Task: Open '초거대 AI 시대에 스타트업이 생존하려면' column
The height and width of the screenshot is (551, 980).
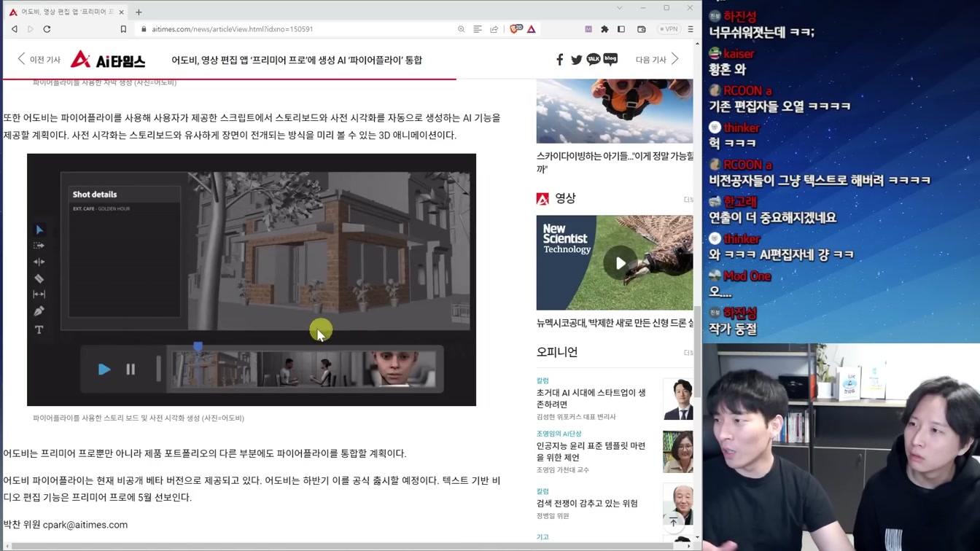Action: pos(591,398)
